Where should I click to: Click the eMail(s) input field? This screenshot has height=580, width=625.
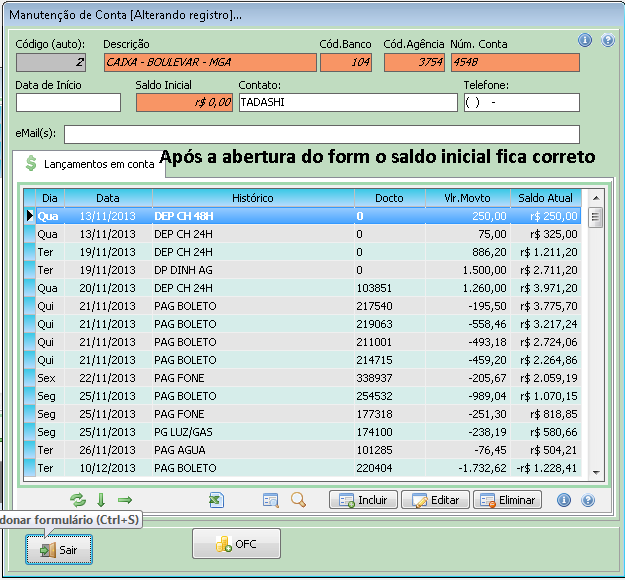[x=321, y=134]
